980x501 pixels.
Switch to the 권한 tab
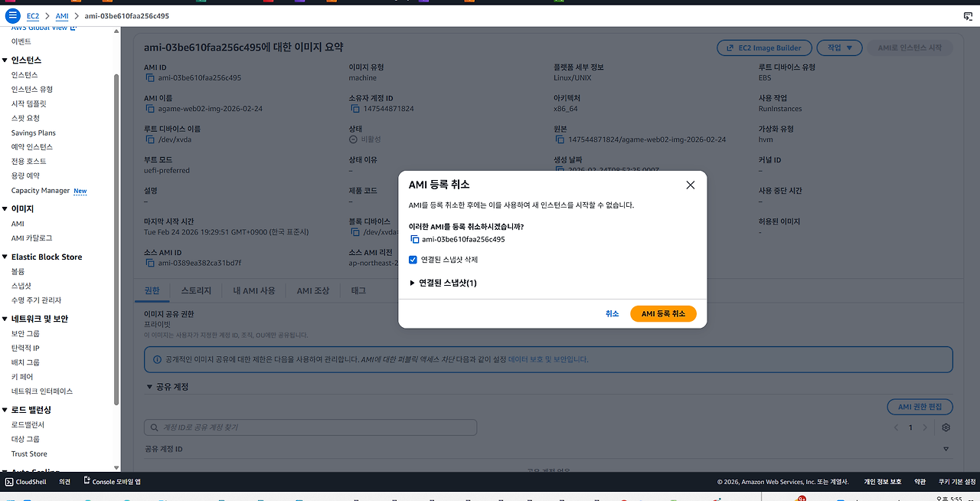tap(152, 290)
